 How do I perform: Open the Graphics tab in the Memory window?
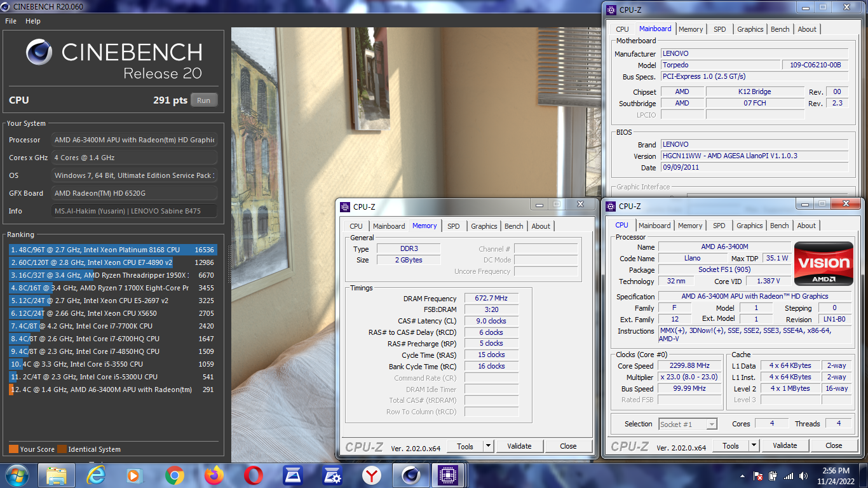[484, 226]
